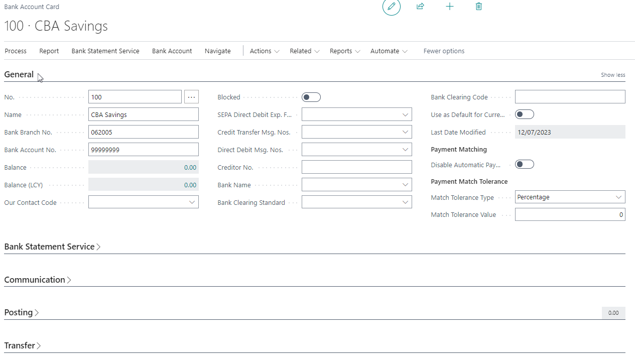Open the Reports menu
This screenshot has height=364, width=635.
344,51
